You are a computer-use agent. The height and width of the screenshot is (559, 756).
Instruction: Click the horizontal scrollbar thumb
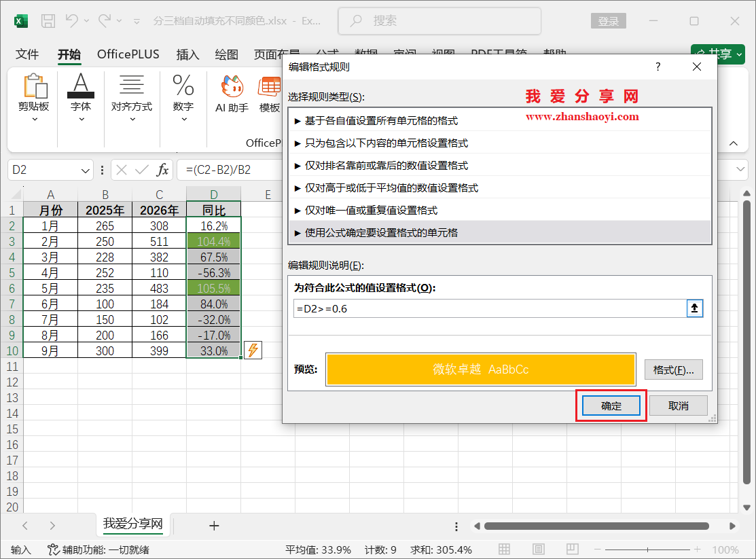click(x=596, y=526)
